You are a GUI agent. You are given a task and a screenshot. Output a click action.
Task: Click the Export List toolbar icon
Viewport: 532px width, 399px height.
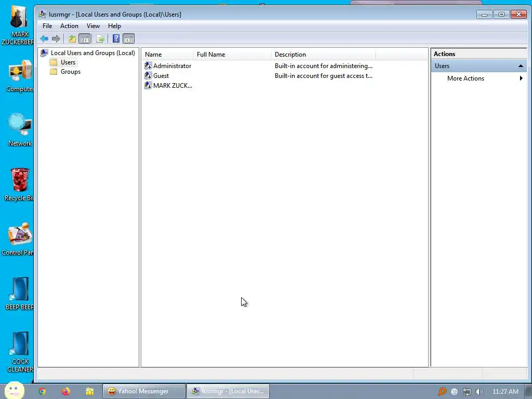[x=100, y=38]
